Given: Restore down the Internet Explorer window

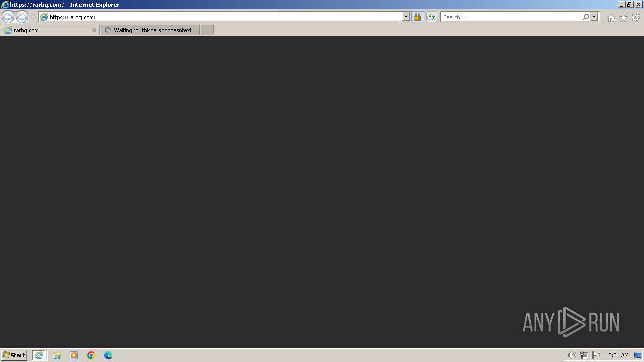Looking at the screenshot, I should (629, 5).
